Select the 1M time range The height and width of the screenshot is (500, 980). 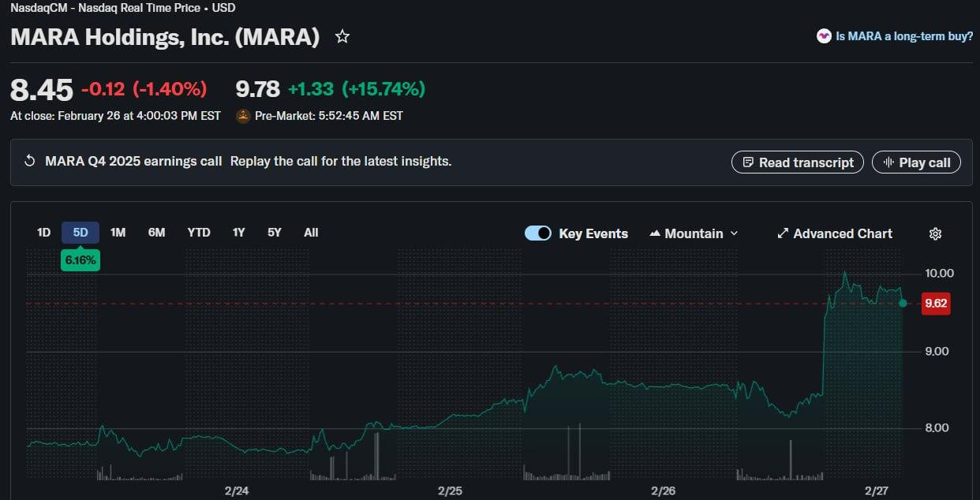tap(118, 233)
